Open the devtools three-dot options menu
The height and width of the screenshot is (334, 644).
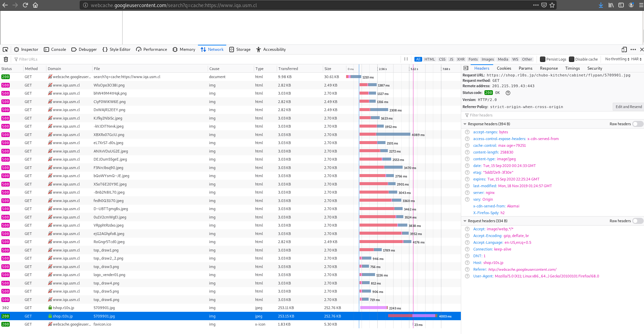click(x=633, y=49)
